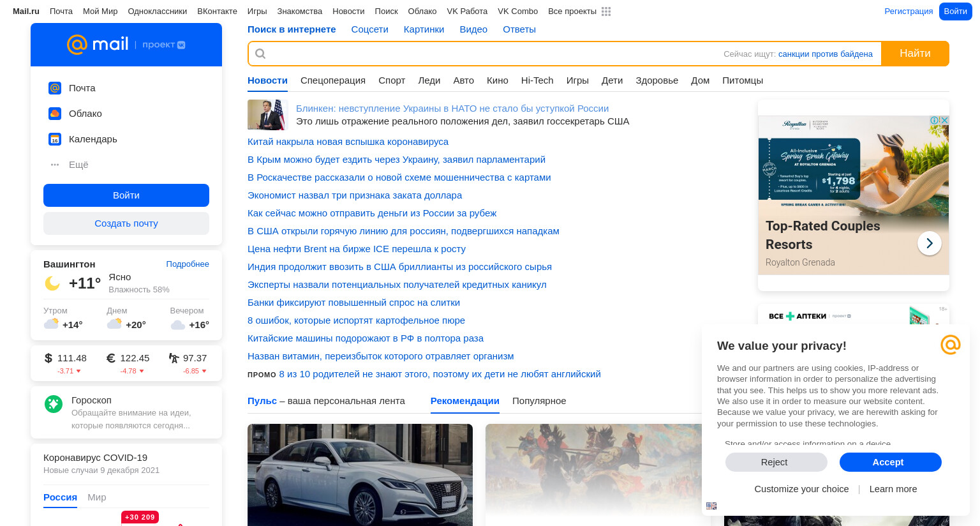Image resolution: width=980 pixels, height=526 pixels.
Task: Close the Royalton ad with X icon
Action: point(944,120)
